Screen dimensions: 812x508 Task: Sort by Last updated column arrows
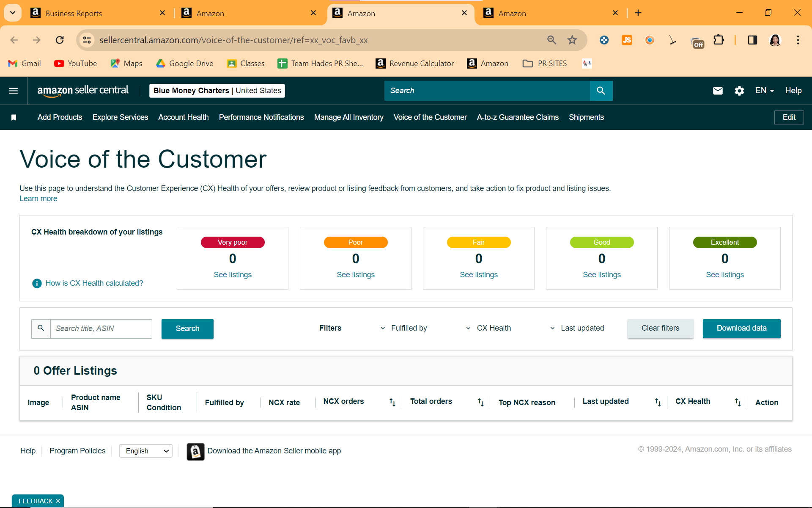click(x=658, y=402)
